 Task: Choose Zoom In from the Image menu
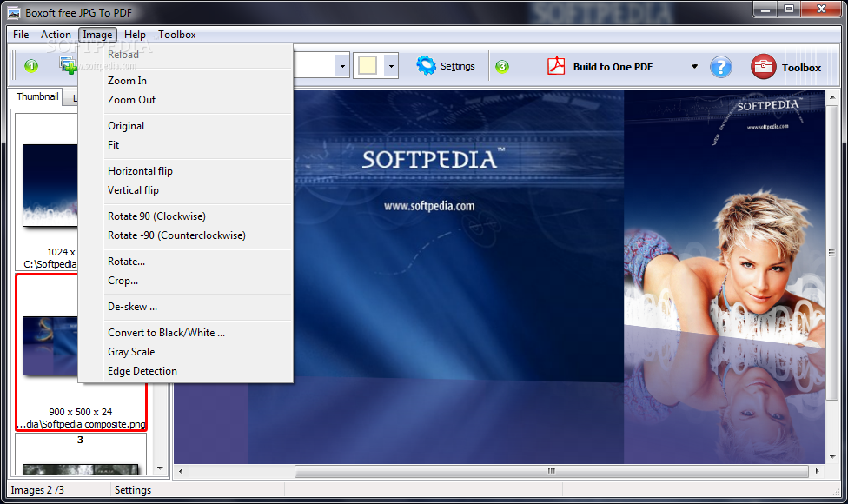pyautogui.click(x=186, y=81)
